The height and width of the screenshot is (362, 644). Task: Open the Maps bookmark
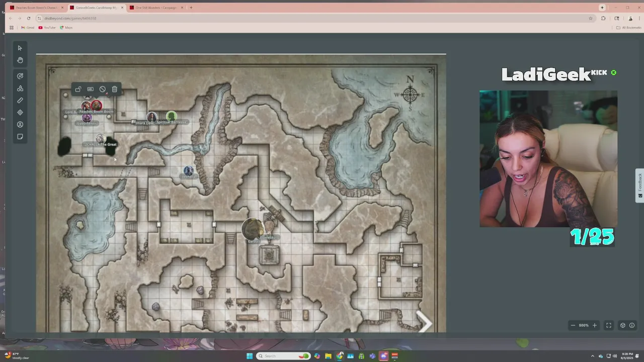coord(66,28)
